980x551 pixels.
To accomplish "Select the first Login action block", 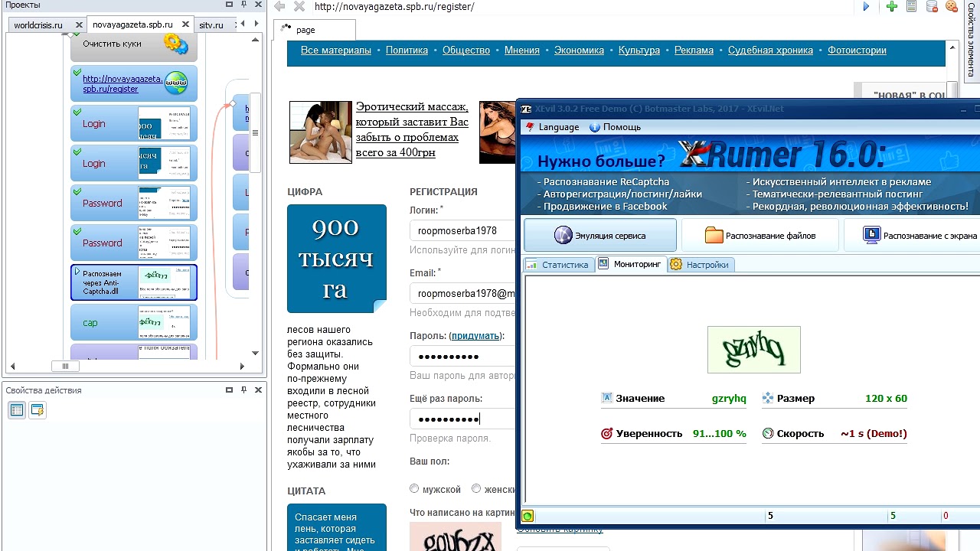I will (x=134, y=123).
